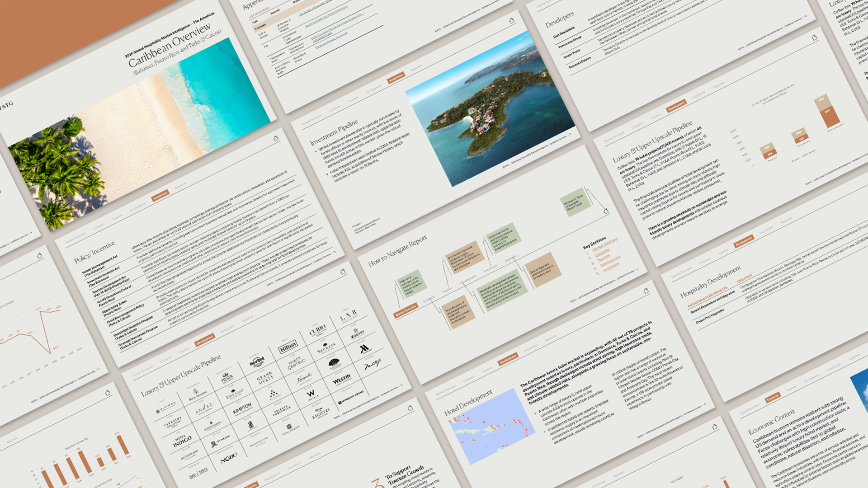Click home icon on Developers page

coord(814,38)
